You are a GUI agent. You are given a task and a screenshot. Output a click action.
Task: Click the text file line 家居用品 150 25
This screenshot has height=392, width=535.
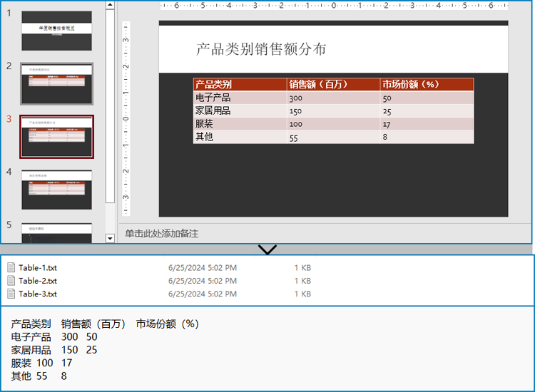pyautogui.click(x=54, y=350)
